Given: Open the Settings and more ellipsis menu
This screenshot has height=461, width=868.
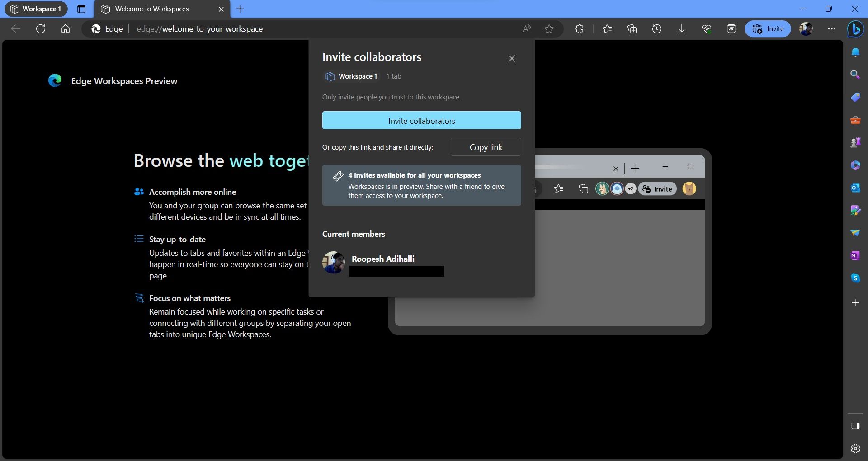Looking at the screenshot, I should point(832,28).
